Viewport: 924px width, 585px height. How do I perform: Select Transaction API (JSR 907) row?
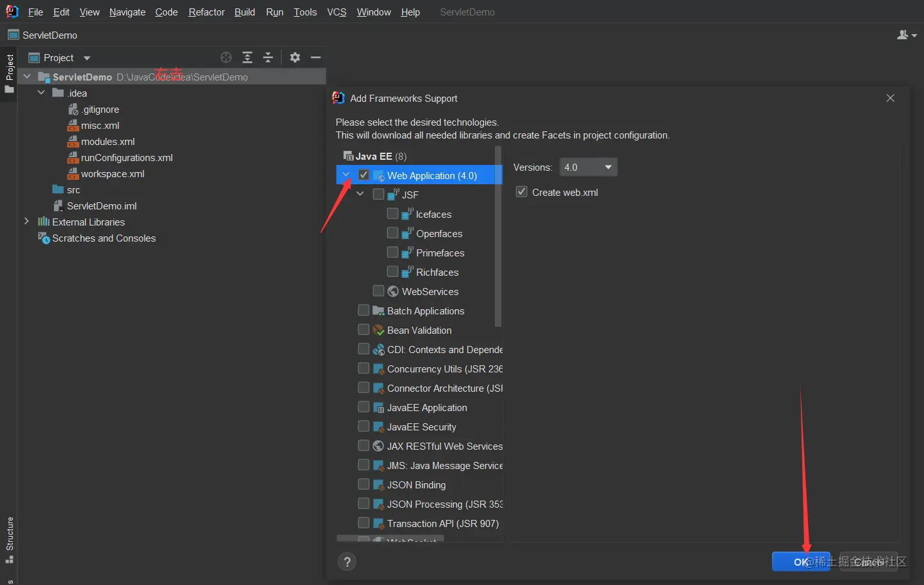point(443,523)
